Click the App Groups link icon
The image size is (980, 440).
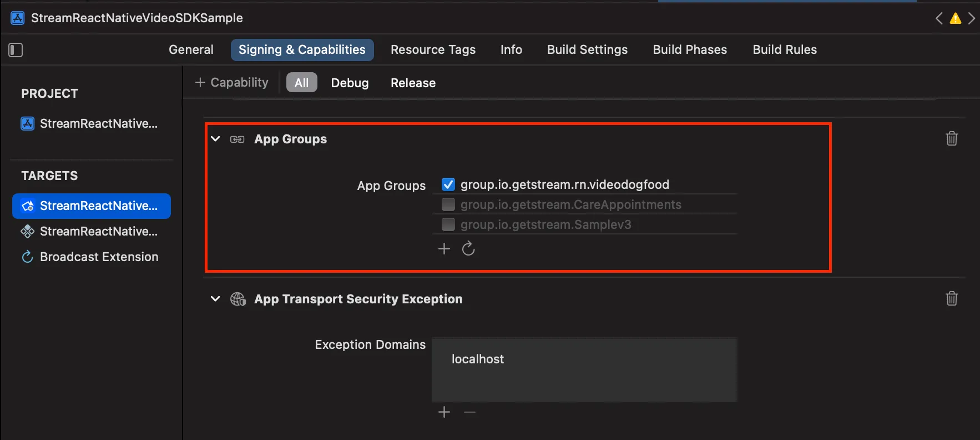(238, 139)
